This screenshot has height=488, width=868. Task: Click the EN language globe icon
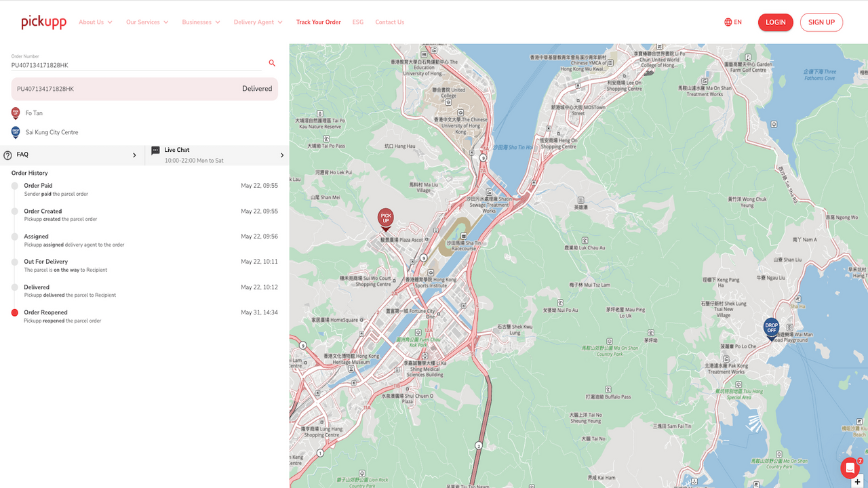pos(727,22)
